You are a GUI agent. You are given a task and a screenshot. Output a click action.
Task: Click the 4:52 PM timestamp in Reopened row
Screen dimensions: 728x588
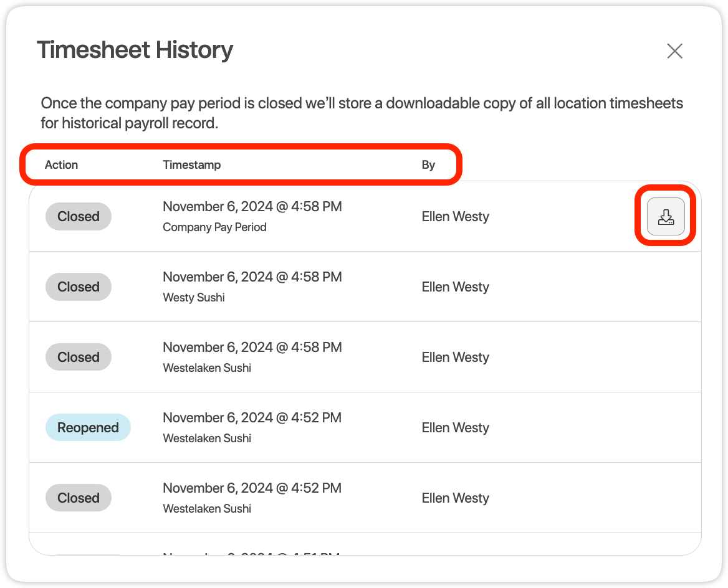tap(252, 418)
